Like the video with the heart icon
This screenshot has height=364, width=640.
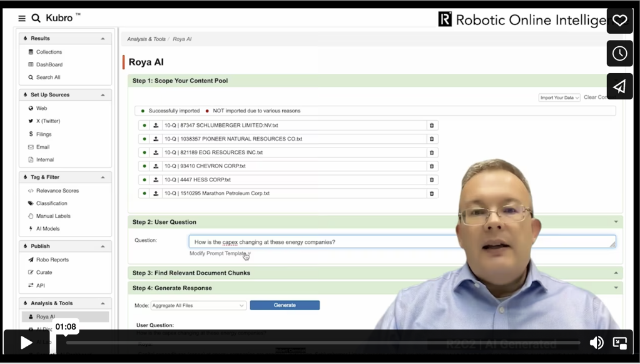[619, 21]
